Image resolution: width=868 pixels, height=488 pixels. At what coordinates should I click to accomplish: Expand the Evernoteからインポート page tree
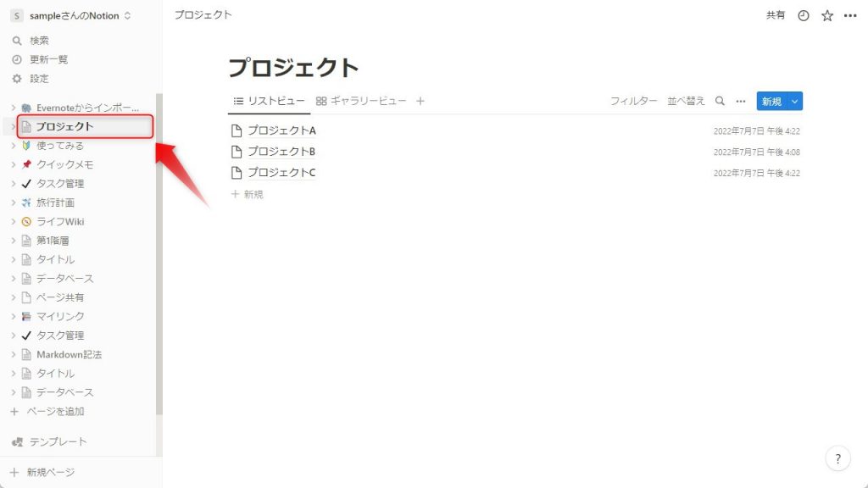[x=14, y=108]
